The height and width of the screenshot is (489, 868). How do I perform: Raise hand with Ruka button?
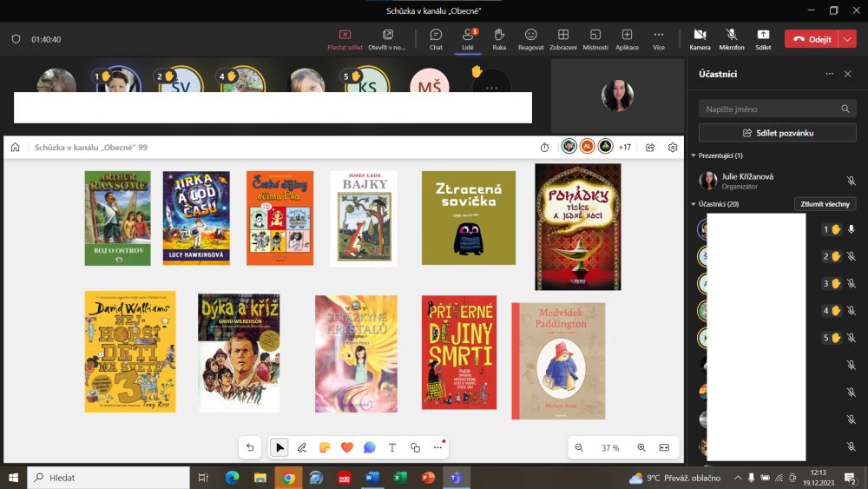pos(499,39)
